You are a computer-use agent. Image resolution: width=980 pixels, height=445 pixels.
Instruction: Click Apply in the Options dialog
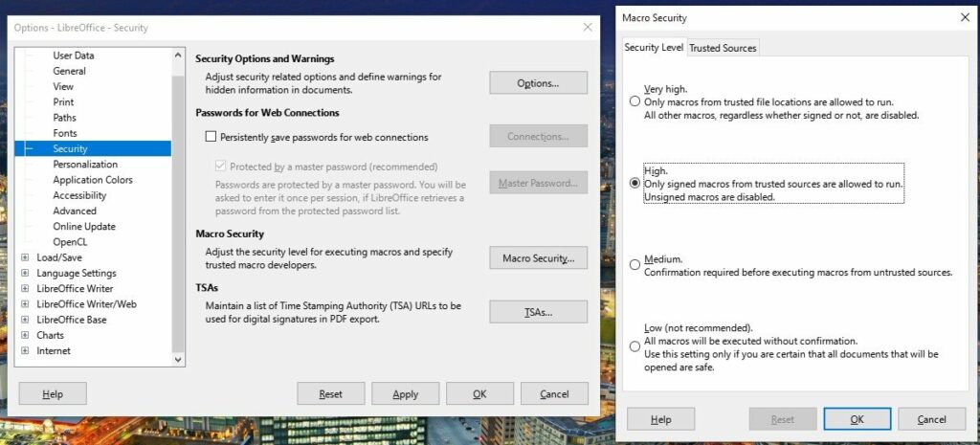click(405, 393)
